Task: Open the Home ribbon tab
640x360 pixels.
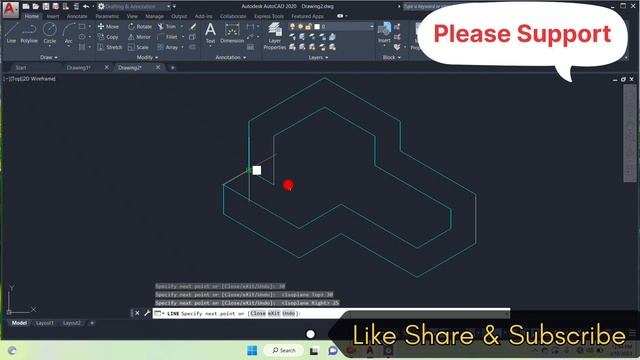Action: click(x=31, y=16)
